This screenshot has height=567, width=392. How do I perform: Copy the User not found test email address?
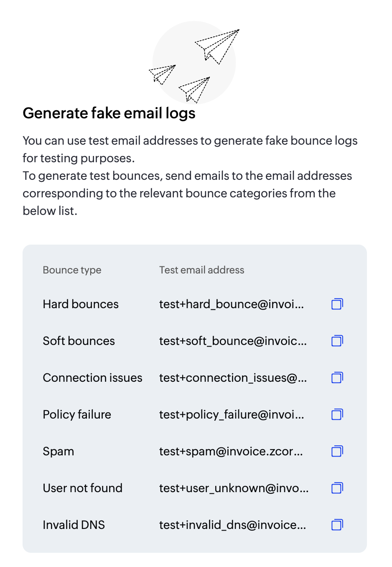coord(337,488)
